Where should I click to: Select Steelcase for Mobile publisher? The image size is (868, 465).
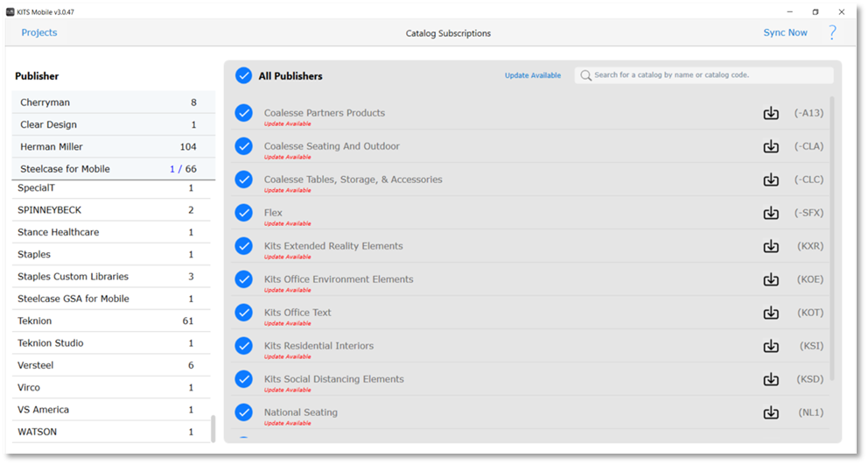[114, 169]
